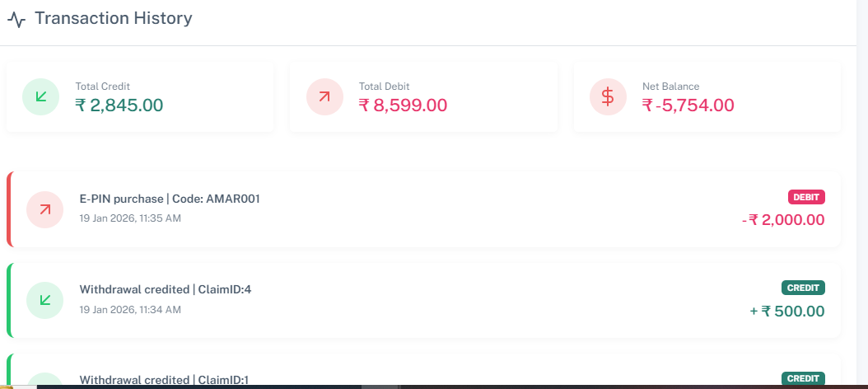Click the pulse icon beside Transaction History
Screen dimensions: 868x389
point(16,19)
